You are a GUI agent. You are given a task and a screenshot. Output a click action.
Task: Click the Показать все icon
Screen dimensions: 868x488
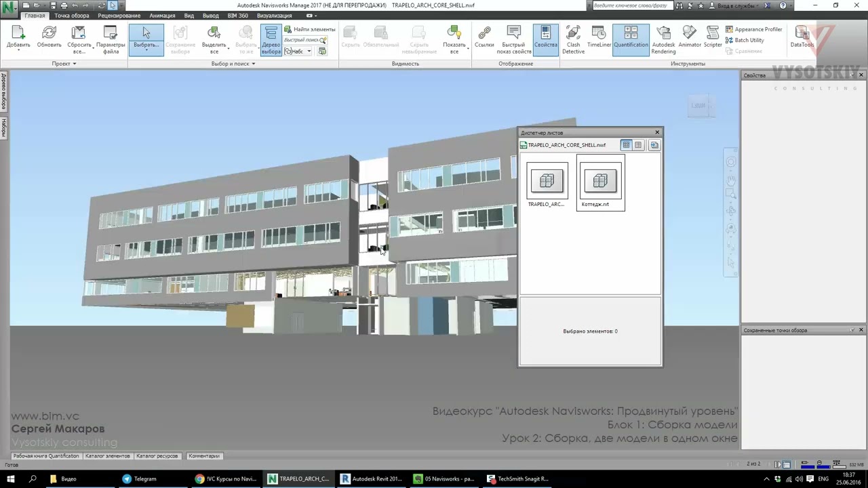coord(454,33)
